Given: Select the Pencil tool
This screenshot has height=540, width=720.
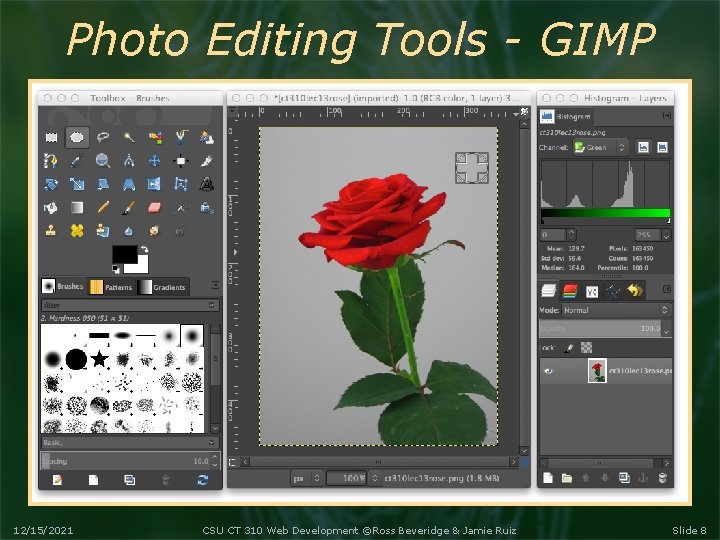Looking at the screenshot, I should tap(103, 208).
